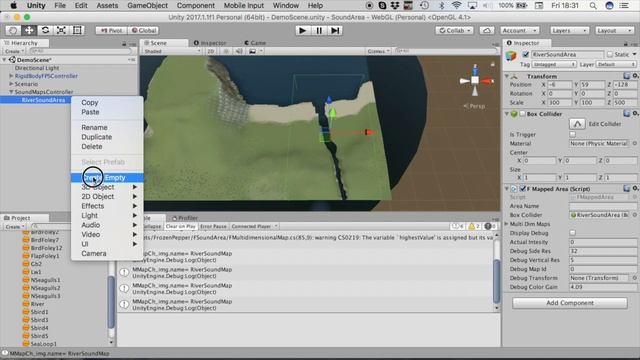Select the Move tool in toolbar
Viewport: 640px width, 360px height.
click(29, 30)
